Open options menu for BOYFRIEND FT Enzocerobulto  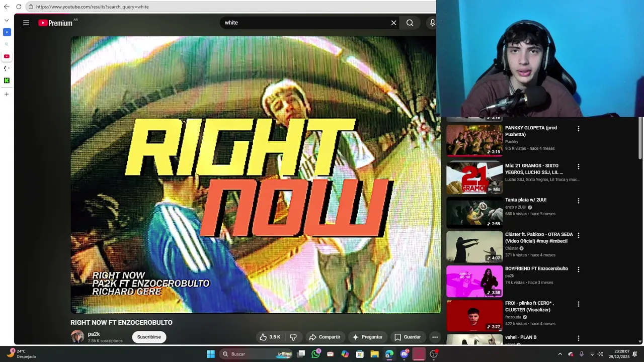578,269
